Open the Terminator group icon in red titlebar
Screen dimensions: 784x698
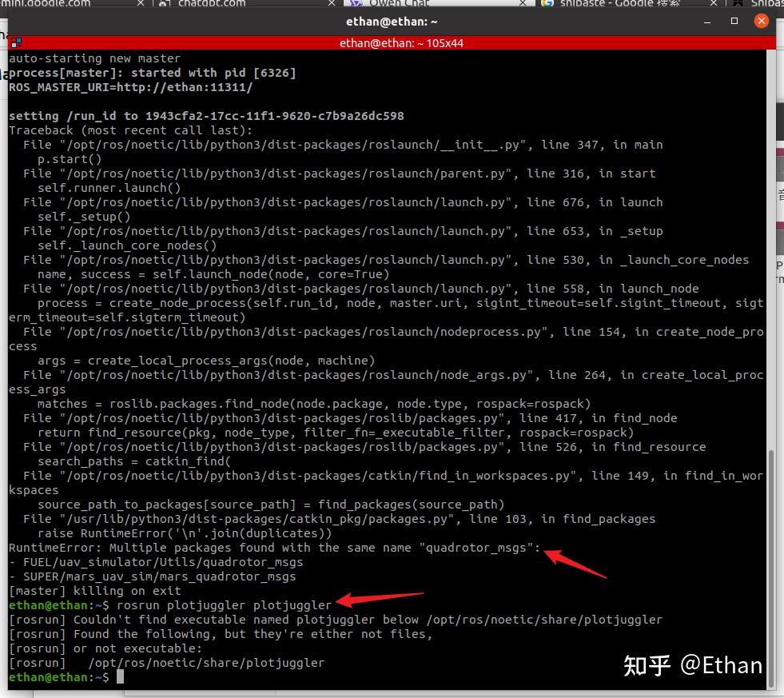coord(16,43)
